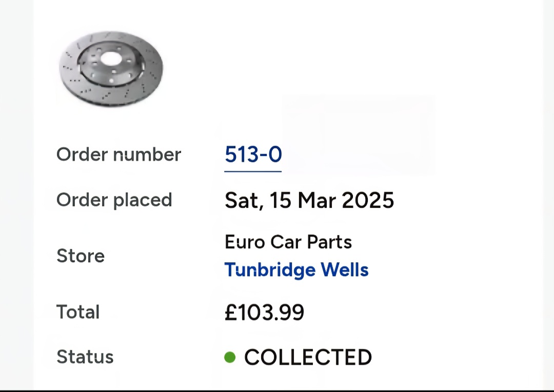The image size is (554, 392).
Task: Select the COLLECTED status text
Action: [308, 357]
